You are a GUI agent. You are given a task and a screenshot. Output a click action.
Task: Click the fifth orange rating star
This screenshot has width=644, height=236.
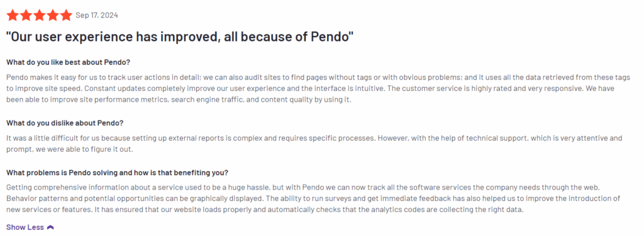[65, 16]
